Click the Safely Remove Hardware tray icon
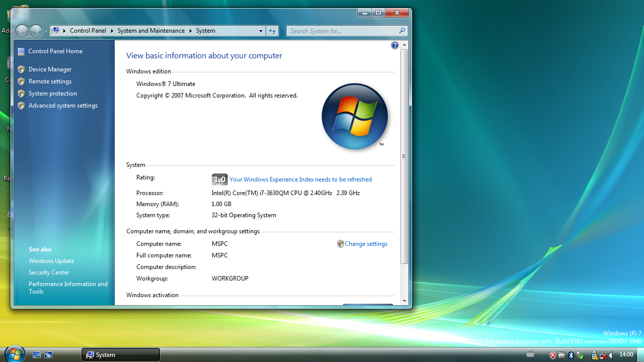 point(580,355)
